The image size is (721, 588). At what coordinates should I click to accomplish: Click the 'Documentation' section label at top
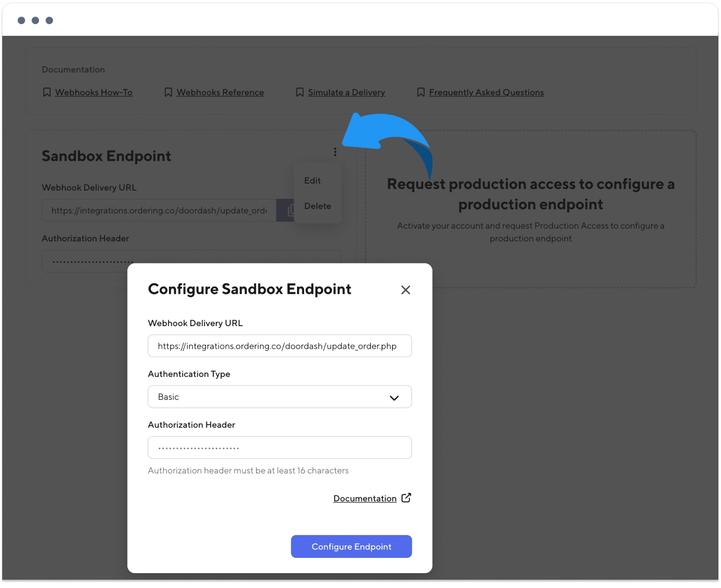pos(73,70)
